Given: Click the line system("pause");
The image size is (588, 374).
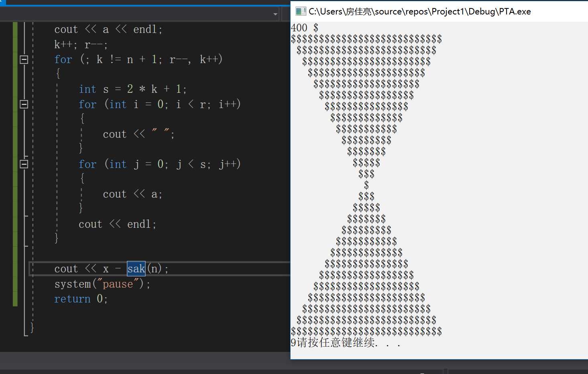Looking at the screenshot, I should pos(102,284).
